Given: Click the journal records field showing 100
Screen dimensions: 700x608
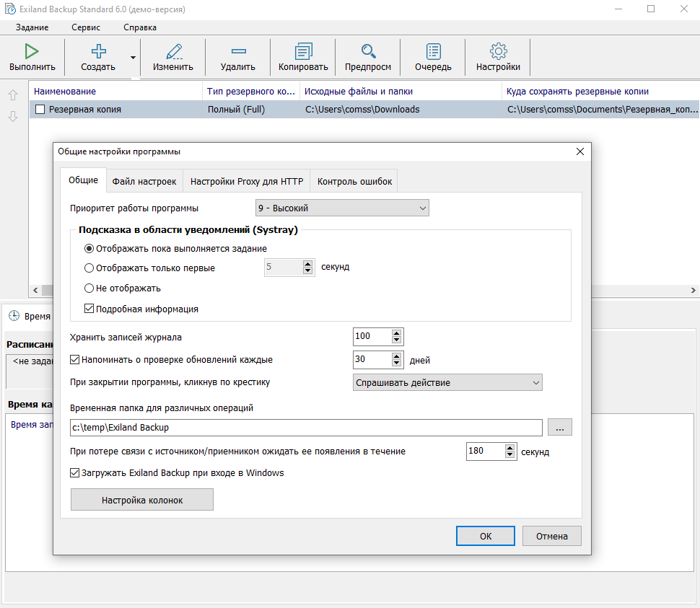Looking at the screenshot, I should [372, 336].
